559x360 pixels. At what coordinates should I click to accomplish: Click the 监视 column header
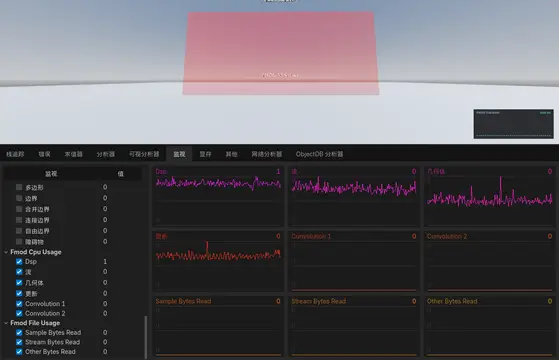[x=51, y=174]
